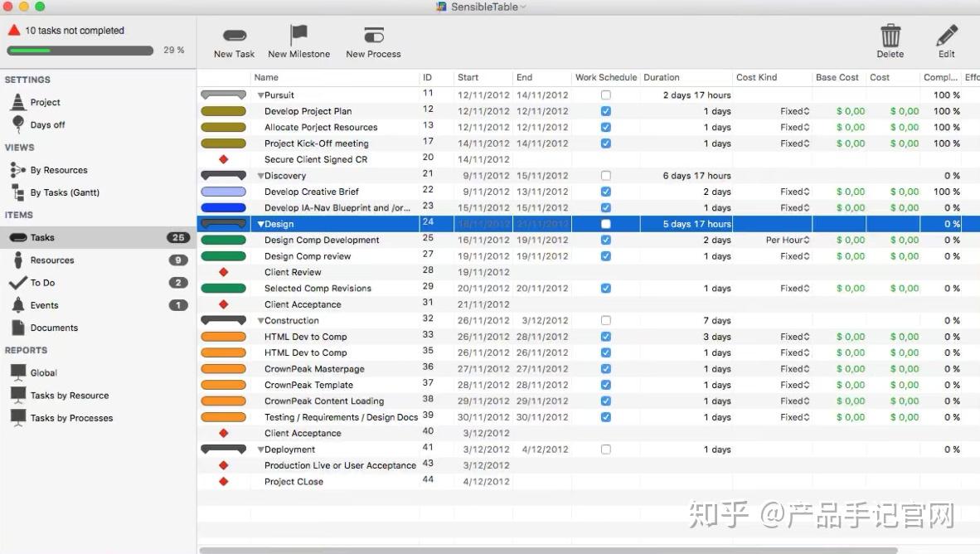Enable Work Schedule for the Discovery task
Image resolution: width=980 pixels, height=554 pixels.
click(606, 175)
